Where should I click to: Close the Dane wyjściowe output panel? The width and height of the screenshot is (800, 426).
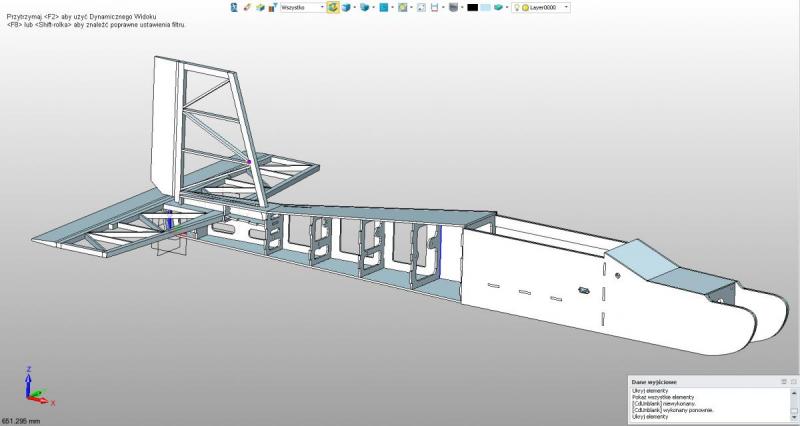(x=793, y=382)
